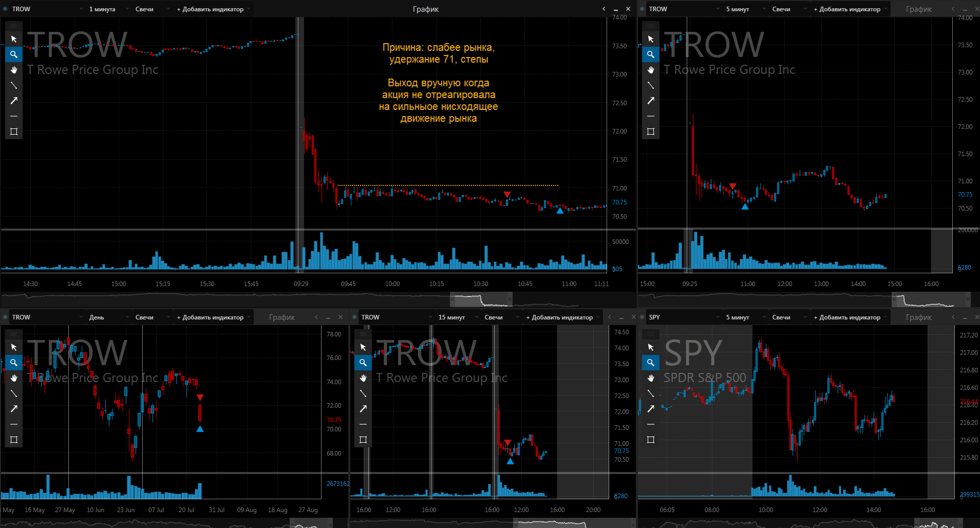
Task: Activate zoom tool in TROW 5 минут chart
Action: point(651,54)
